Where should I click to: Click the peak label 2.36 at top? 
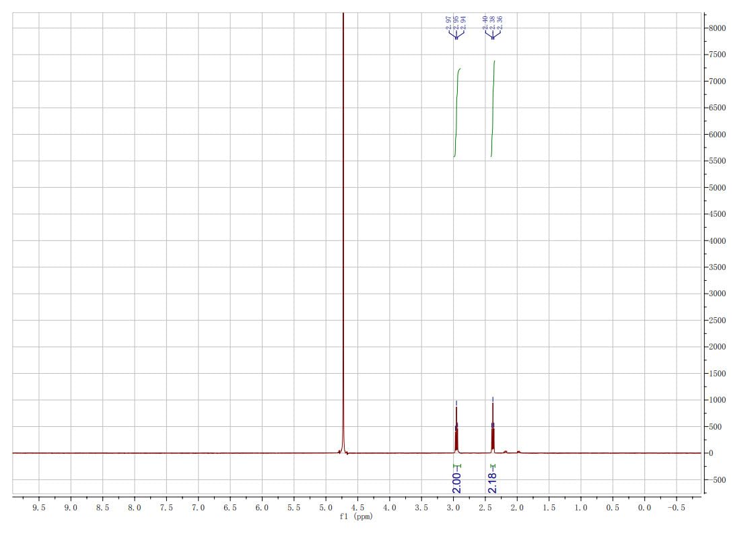(500, 22)
